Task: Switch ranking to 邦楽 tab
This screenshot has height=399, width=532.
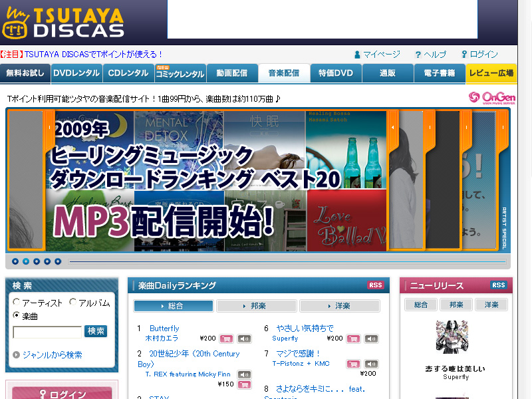Action: [257, 306]
